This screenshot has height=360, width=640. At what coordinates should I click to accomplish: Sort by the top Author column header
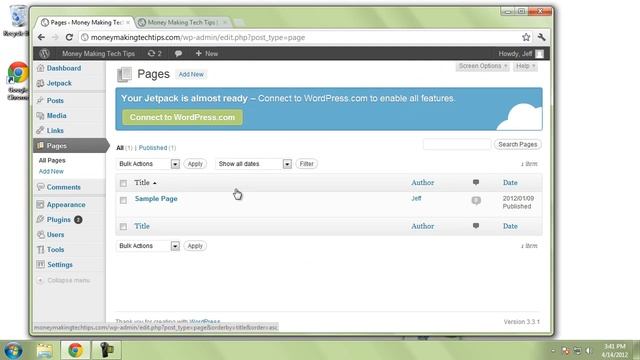pos(422,182)
